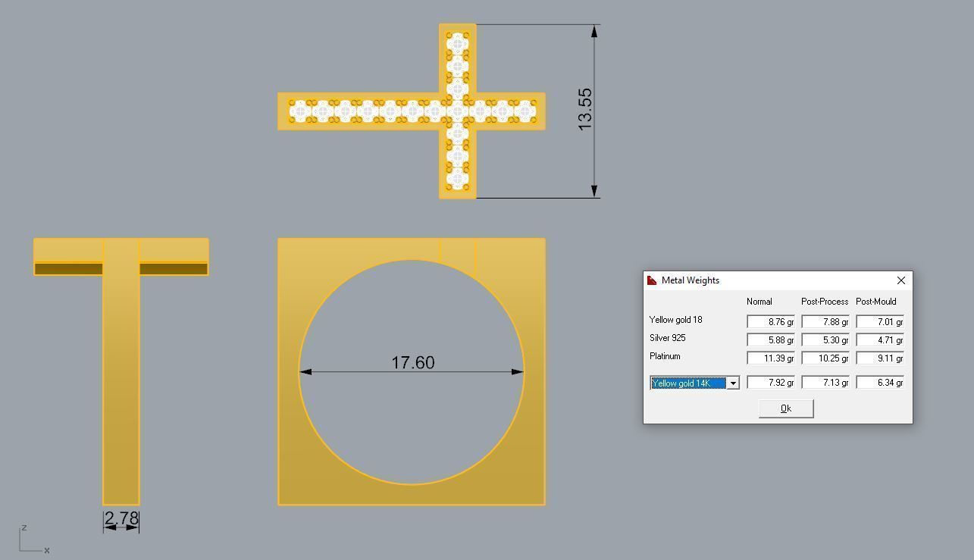Click the viewport axis indicator icon
The height and width of the screenshot is (560, 974).
point(34,539)
